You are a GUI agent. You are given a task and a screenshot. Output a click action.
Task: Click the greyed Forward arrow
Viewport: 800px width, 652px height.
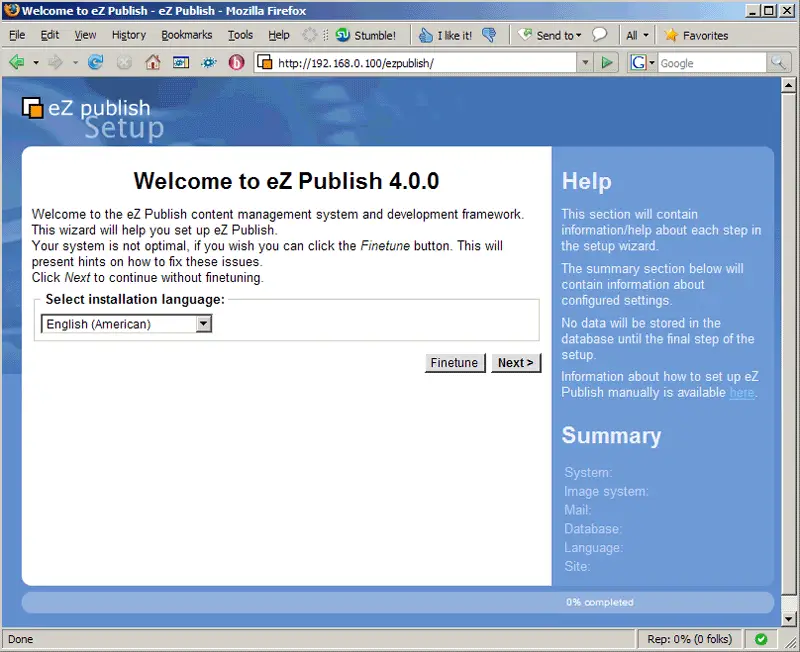[55, 63]
